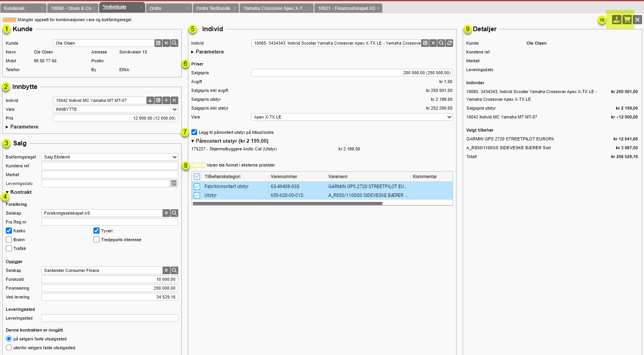Uncheck the Kasko insurance checkbox
Screen dimensions: 644x355
[x=9, y=231]
